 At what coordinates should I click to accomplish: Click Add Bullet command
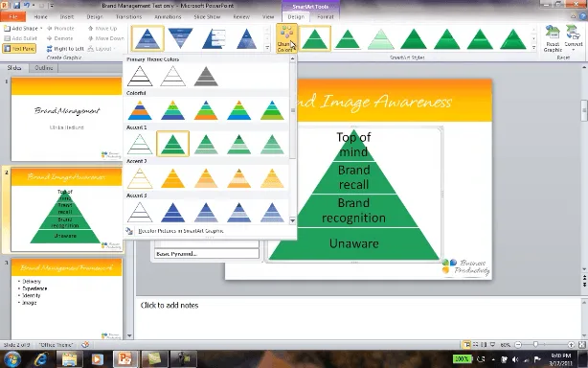(x=21, y=38)
